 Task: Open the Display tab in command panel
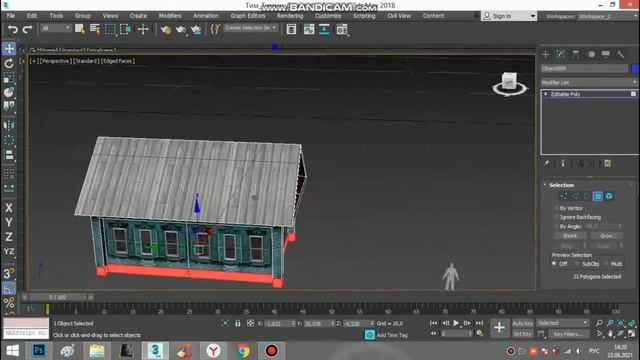606,54
